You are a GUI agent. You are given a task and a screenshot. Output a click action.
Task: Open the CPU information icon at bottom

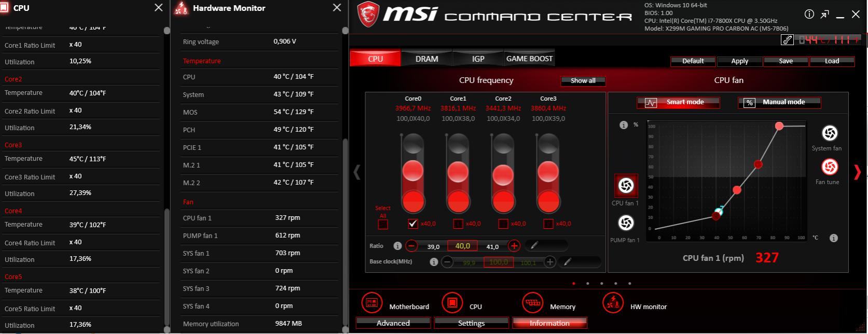[x=452, y=302]
